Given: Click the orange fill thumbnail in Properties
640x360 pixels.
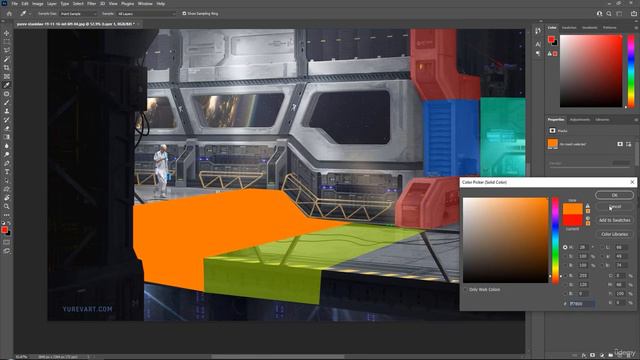Looking at the screenshot, I should tap(552, 144).
